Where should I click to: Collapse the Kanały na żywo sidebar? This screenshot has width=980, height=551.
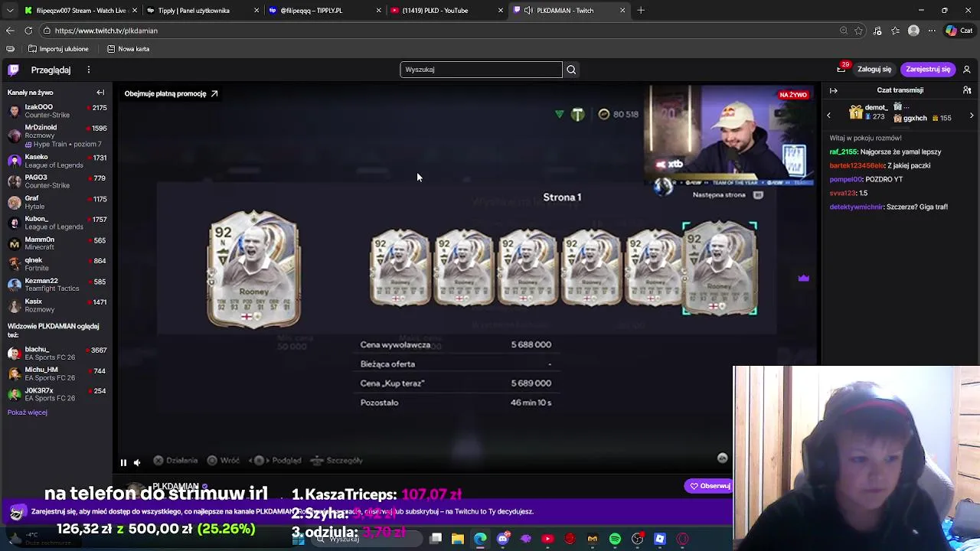(x=100, y=93)
